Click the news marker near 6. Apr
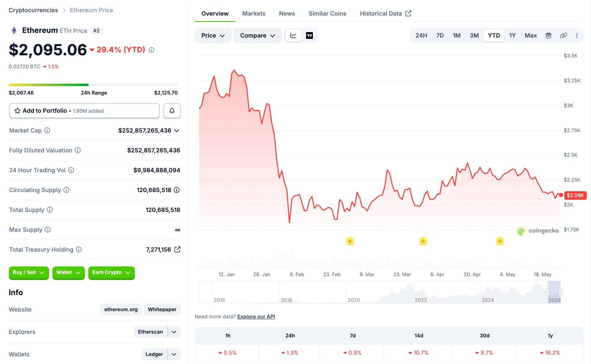 (x=423, y=241)
